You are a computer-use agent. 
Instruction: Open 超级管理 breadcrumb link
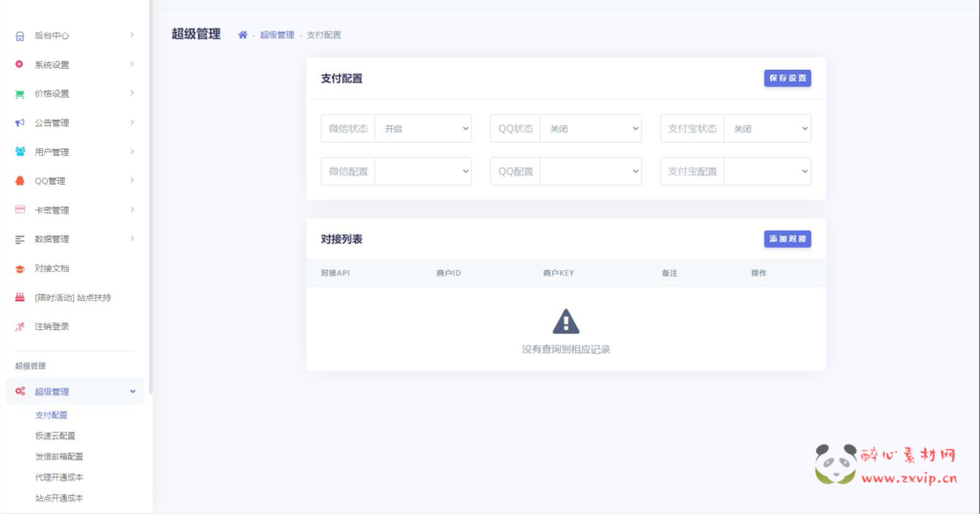[277, 35]
